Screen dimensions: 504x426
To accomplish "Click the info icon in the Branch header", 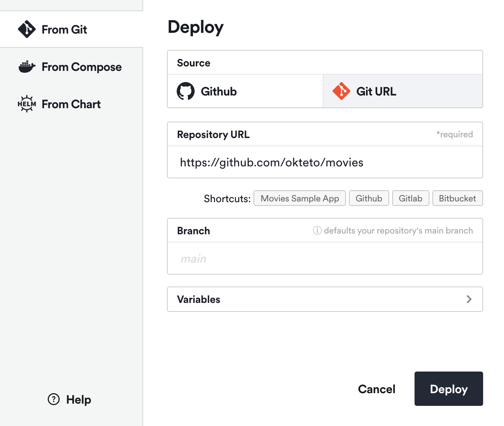I will (317, 231).
